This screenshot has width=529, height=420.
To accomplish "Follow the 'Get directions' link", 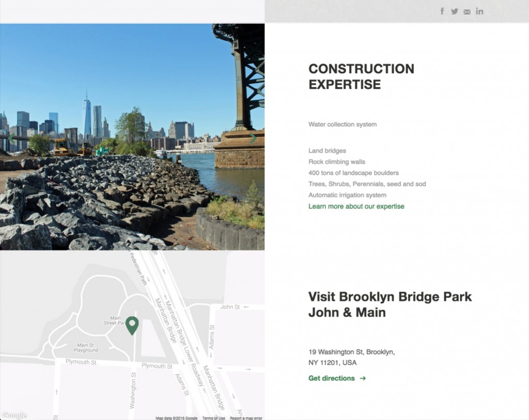I will 337,378.
